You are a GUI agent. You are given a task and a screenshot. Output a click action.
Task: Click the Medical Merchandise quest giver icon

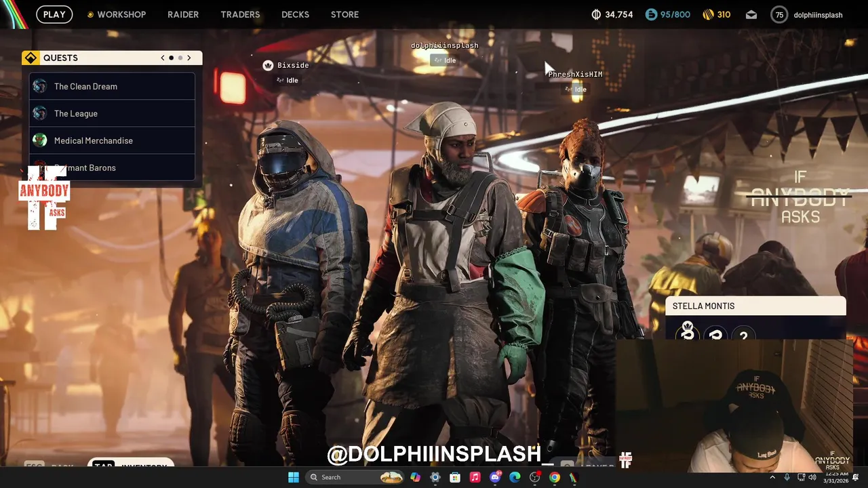point(40,140)
